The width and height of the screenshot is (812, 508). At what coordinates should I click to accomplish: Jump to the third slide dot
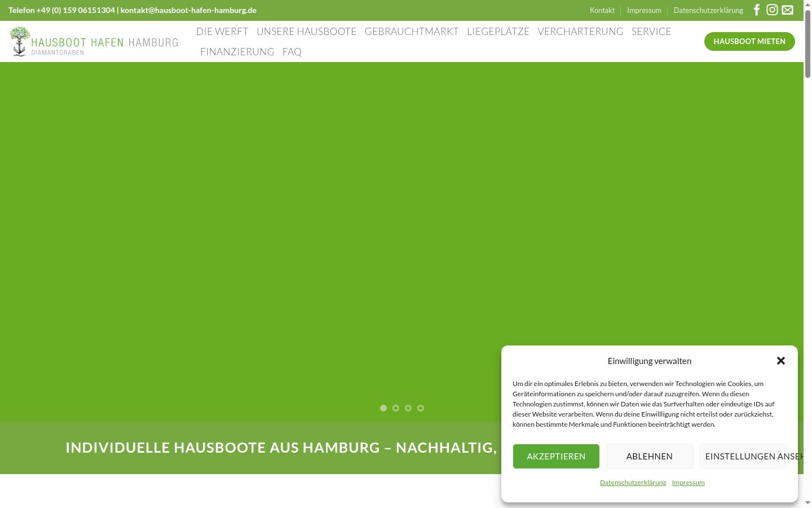408,408
